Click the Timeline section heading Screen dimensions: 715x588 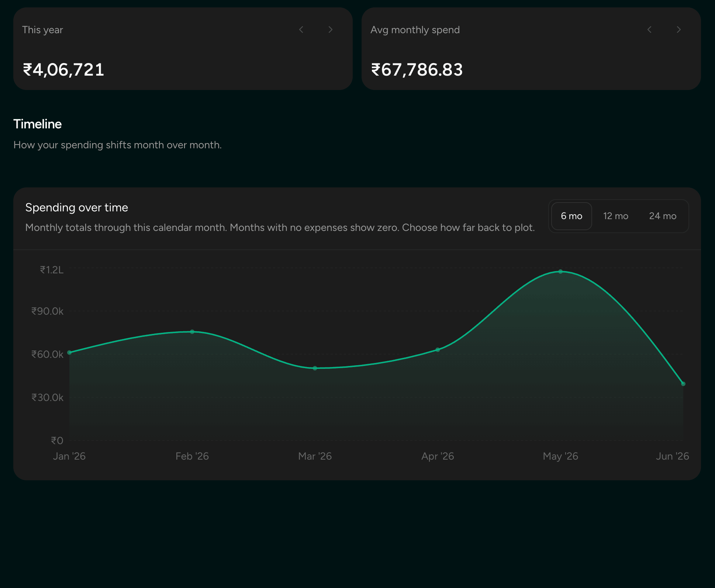[x=38, y=124]
